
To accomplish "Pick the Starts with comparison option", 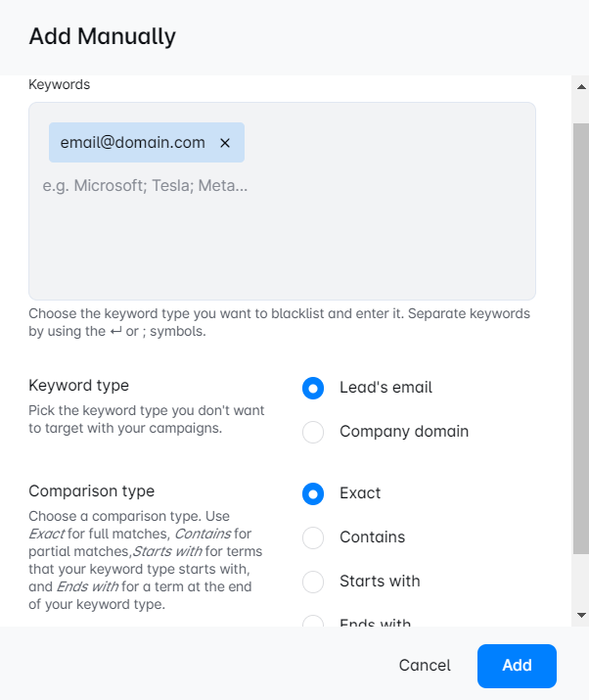I will point(313,582).
